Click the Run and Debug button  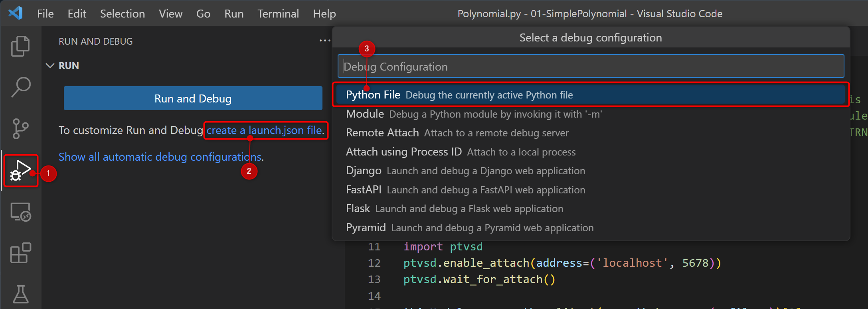pos(193,98)
